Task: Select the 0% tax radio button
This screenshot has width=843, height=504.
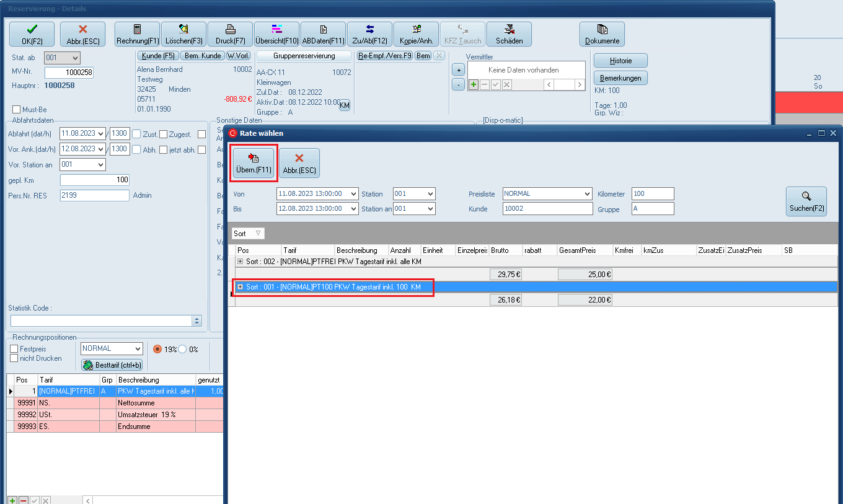Action: (x=183, y=349)
